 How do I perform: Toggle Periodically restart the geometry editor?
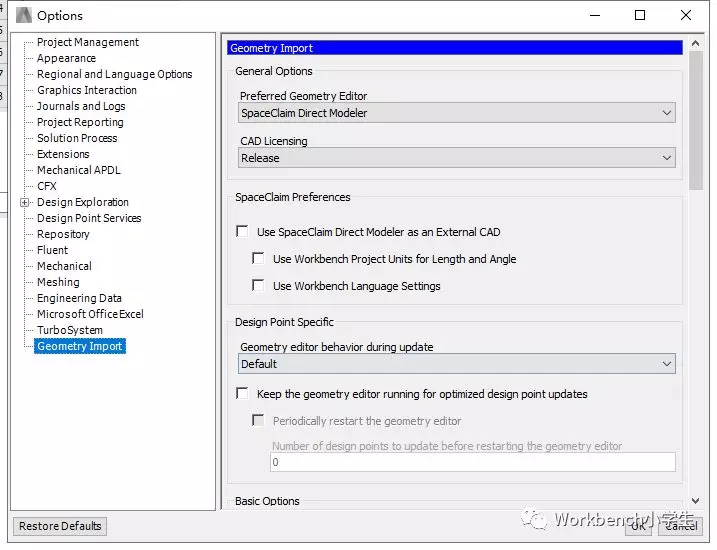tap(258, 420)
